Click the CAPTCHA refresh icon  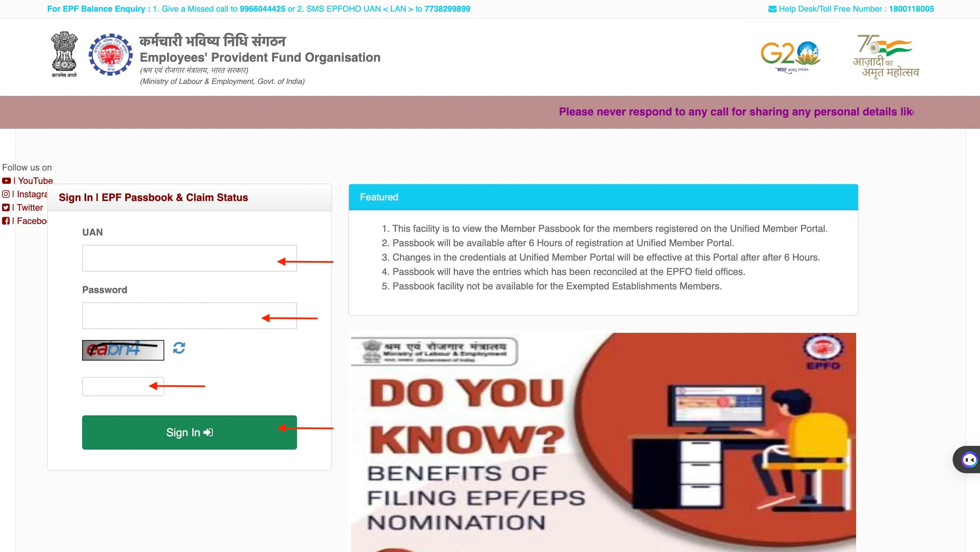[x=178, y=348]
